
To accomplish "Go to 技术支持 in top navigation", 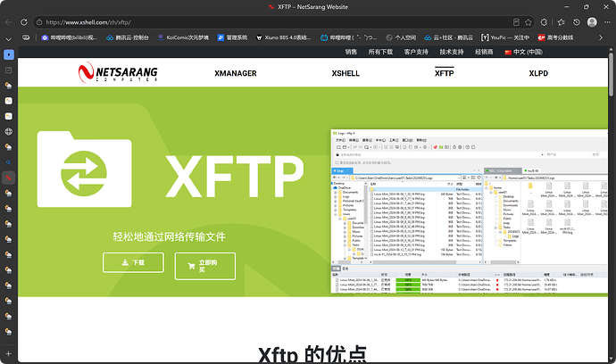I will tap(452, 52).
